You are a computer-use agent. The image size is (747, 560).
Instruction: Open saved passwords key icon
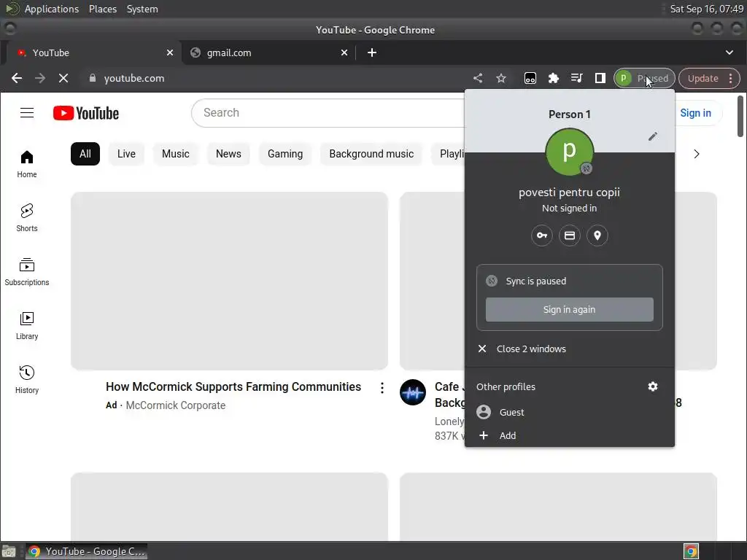tap(542, 236)
